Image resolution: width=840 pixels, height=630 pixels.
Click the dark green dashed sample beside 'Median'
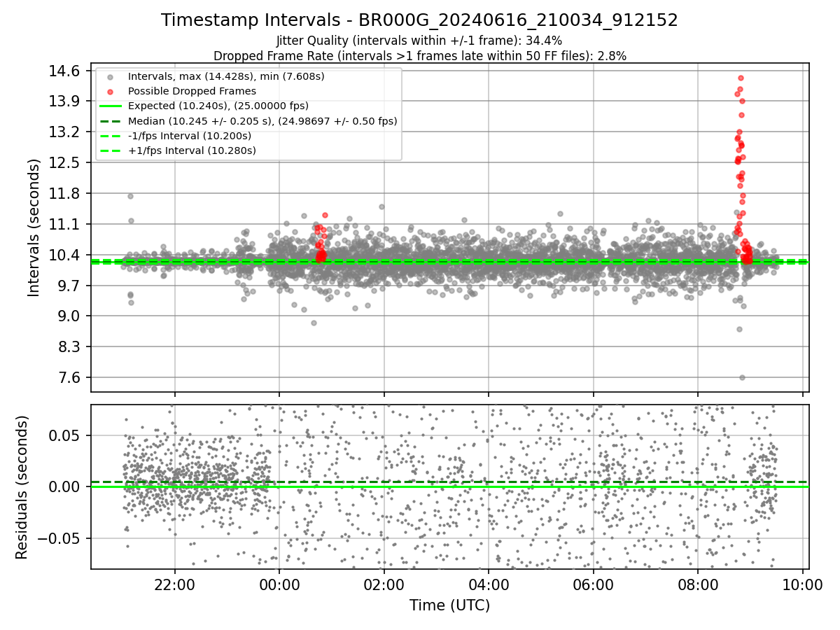click(111, 121)
